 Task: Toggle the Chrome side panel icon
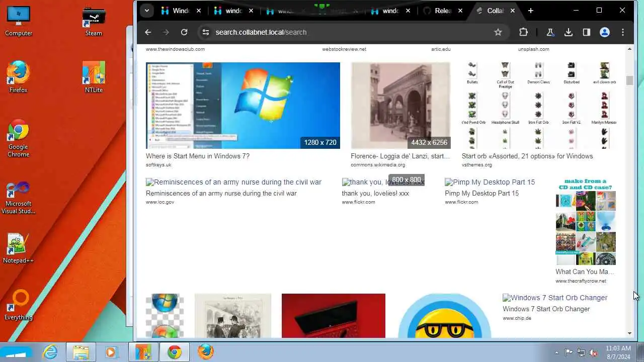587,32
